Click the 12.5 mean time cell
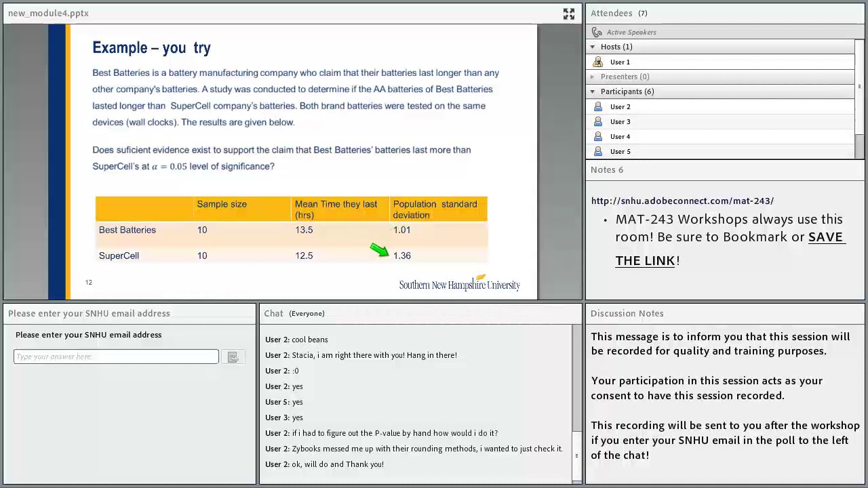This screenshot has width=868, height=488. [x=304, y=256]
